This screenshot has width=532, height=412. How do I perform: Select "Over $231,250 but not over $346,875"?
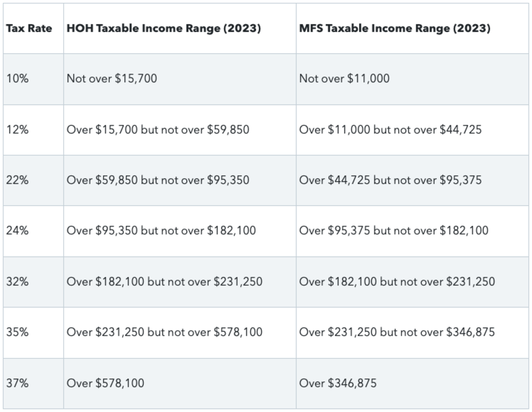coord(397,332)
